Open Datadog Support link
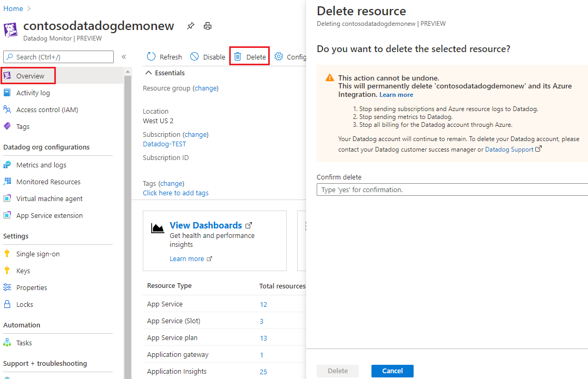Screen dimensions: 588x379 [509, 149]
